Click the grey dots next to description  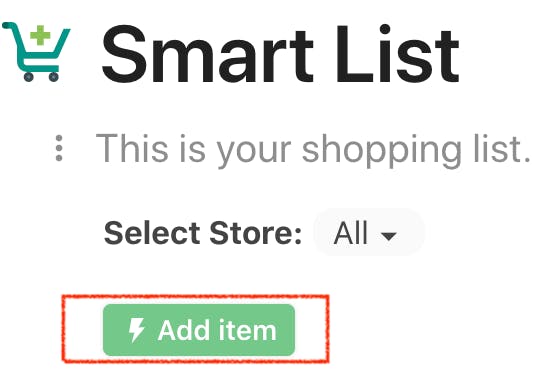pos(59,148)
